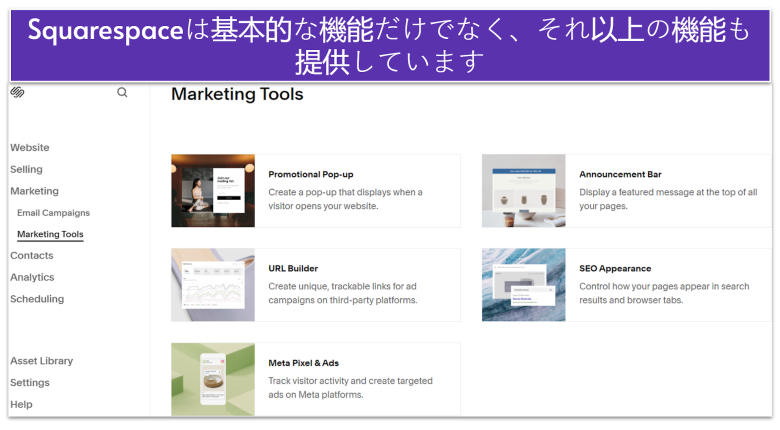Open Settings in the sidebar
780x430 pixels.
click(x=30, y=383)
